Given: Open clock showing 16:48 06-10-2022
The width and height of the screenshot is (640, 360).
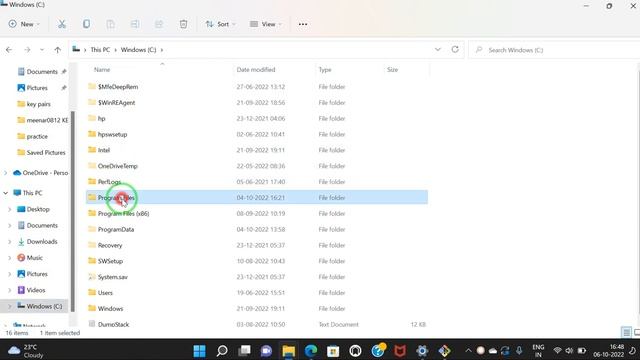Looking at the screenshot, I should coord(609,351).
